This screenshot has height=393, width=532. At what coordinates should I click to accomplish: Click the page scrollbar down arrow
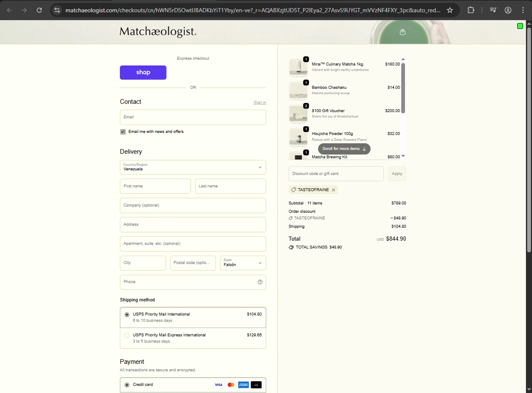point(529,389)
